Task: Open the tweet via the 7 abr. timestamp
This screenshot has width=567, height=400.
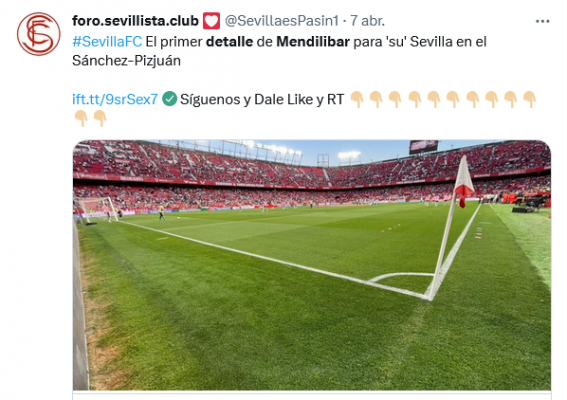Action: point(367,21)
